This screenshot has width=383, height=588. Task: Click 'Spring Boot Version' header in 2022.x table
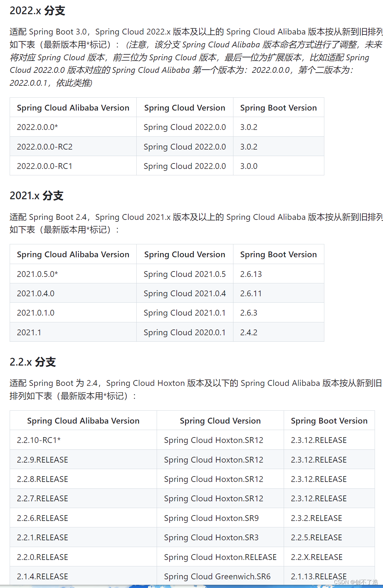click(279, 108)
